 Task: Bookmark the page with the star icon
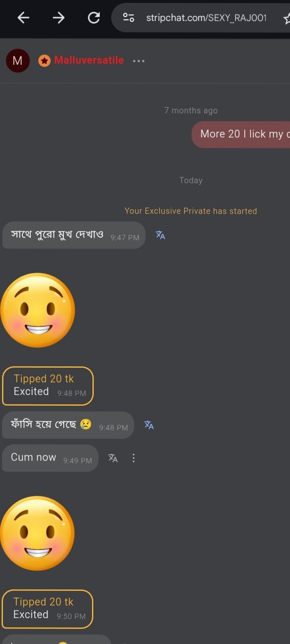pyautogui.click(x=286, y=18)
